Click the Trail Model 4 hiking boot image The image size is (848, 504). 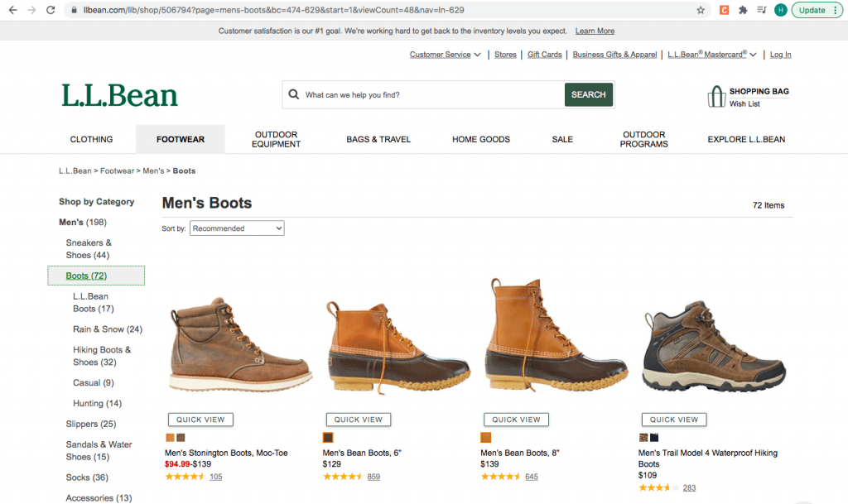(x=714, y=346)
